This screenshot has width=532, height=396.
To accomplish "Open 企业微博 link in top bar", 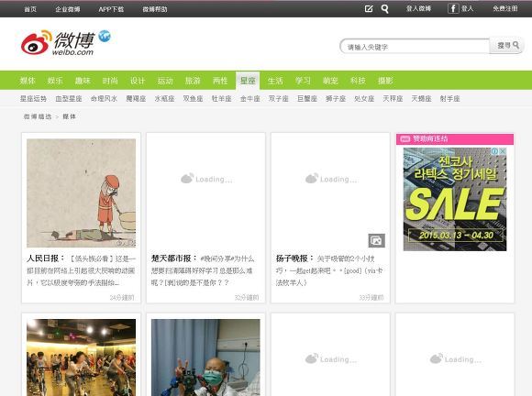I will coord(68,9).
